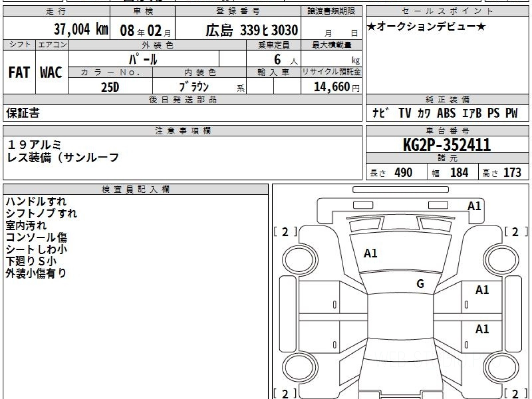Viewport: 532px width, 399px height.
Task: Select inspector note 室内汚れ
Action: tap(26, 225)
